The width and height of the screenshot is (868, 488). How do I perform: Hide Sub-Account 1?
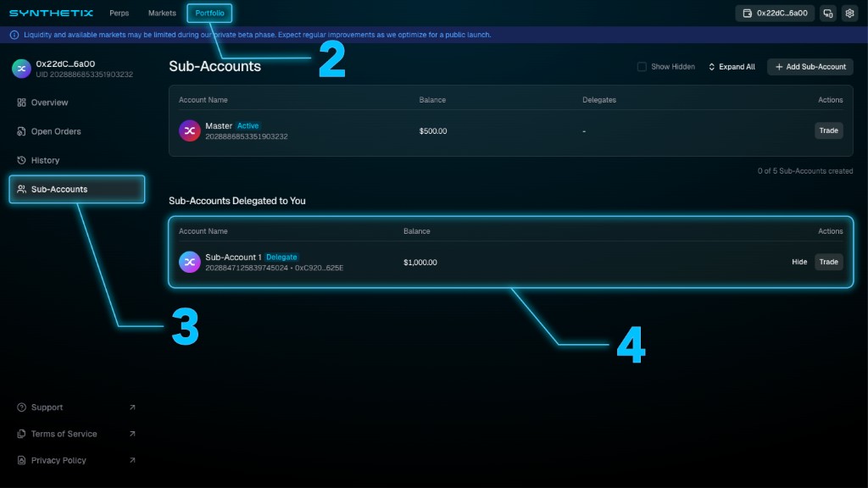pos(799,262)
